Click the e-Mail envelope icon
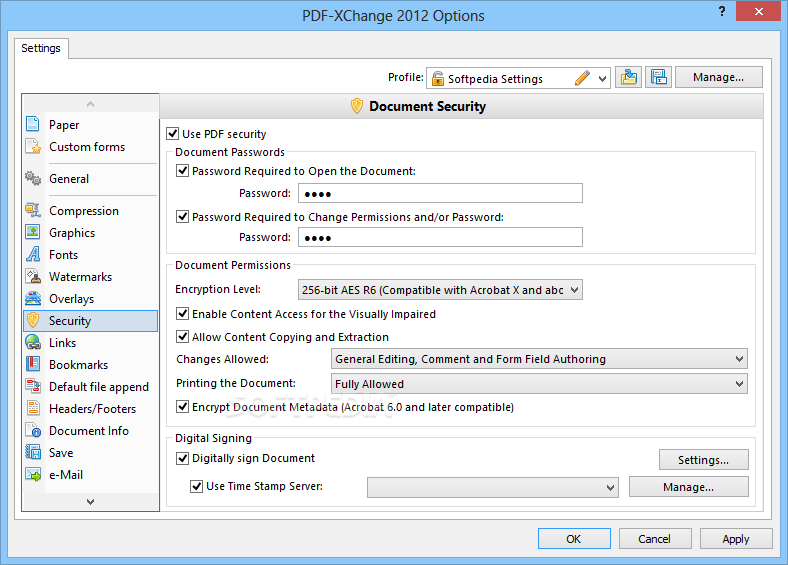The height and width of the screenshot is (565, 788). click(x=33, y=475)
